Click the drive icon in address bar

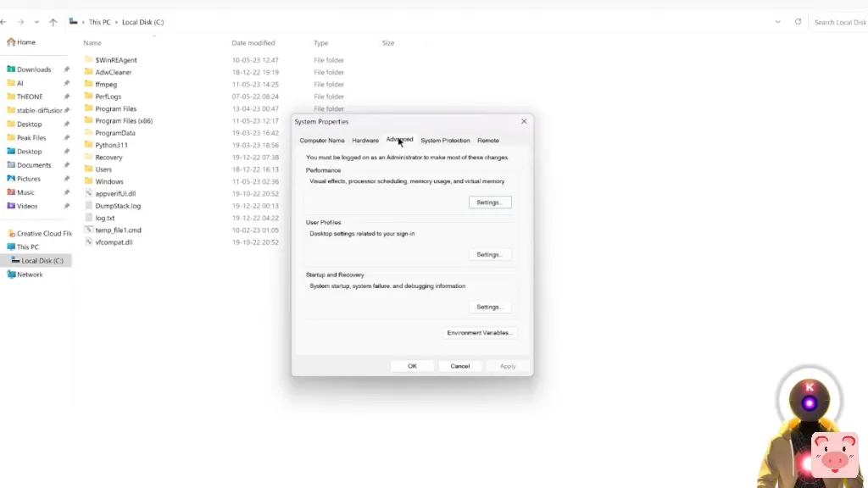[x=73, y=21]
